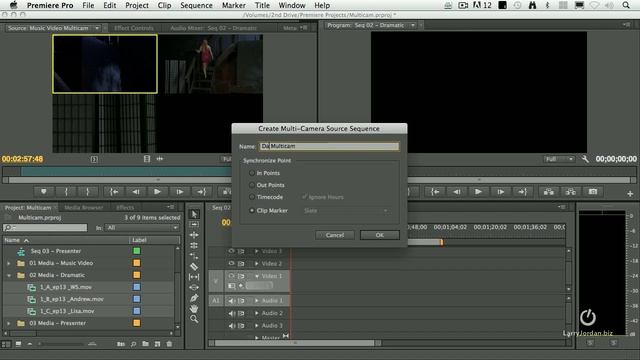640x360 pixels.
Task: Switch to Media Browser tab
Action: [x=84, y=207]
